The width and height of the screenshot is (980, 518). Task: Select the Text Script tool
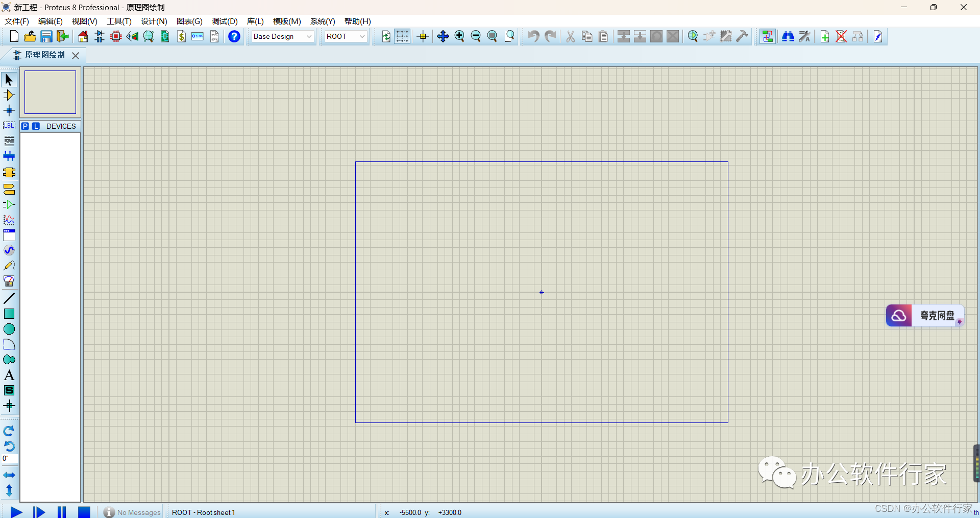click(x=9, y=141)
